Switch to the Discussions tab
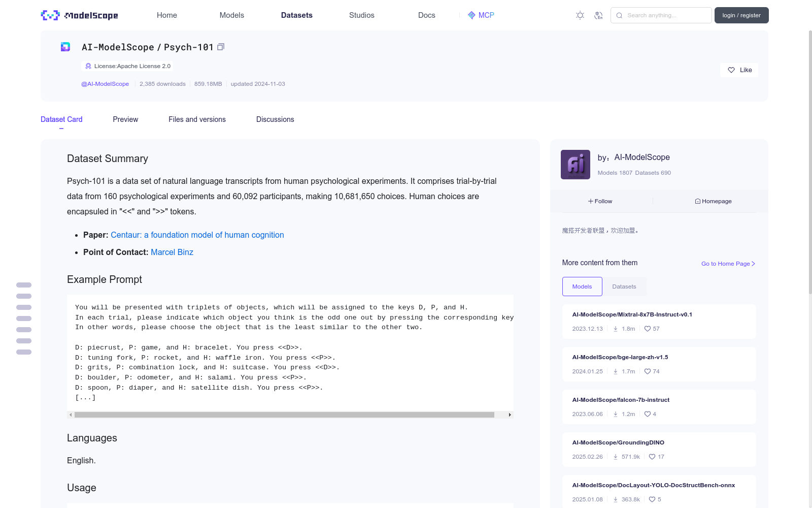812x508 pixels. click(x=275, y=119)
